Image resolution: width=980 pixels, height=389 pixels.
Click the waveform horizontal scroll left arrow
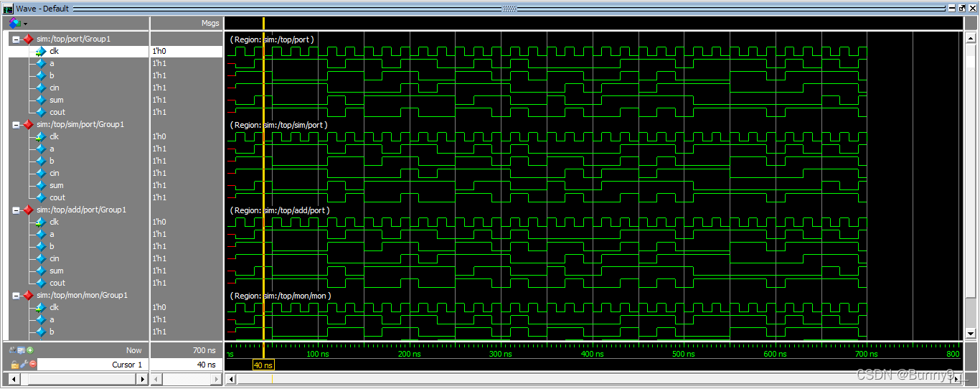pyautogui.click(x=230, y=378)
